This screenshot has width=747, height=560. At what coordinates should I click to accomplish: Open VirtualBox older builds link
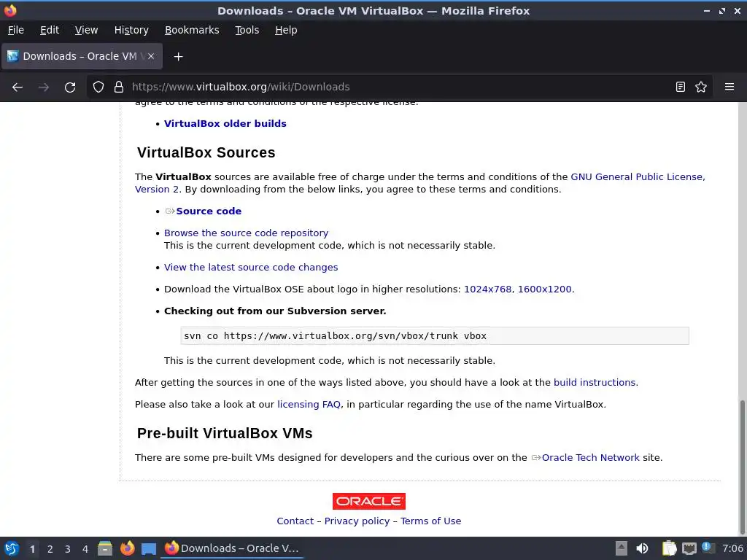[225, 124]
